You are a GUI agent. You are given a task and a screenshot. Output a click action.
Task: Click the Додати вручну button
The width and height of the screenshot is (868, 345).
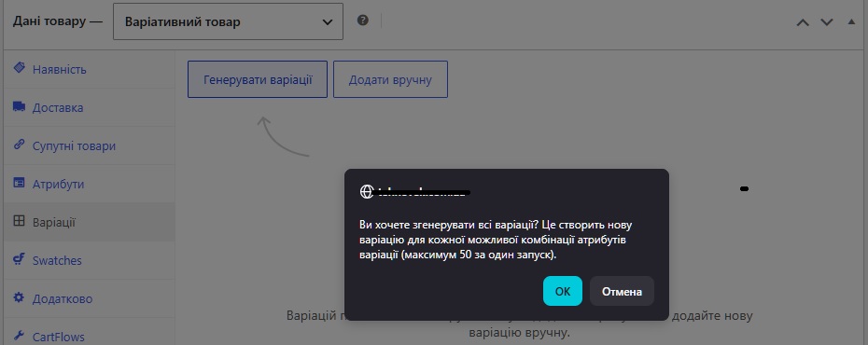[x=390, y=79]
